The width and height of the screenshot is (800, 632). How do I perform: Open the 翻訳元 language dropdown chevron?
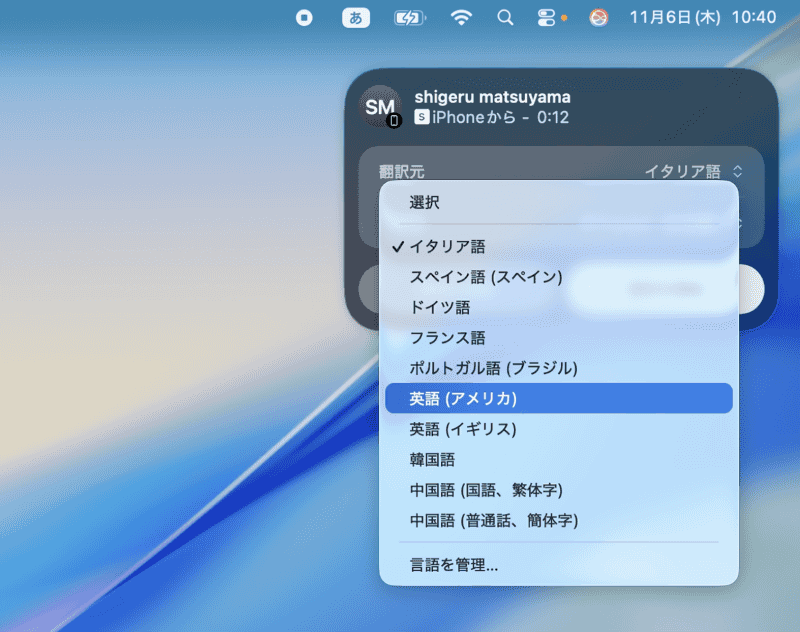pos(736,171)
